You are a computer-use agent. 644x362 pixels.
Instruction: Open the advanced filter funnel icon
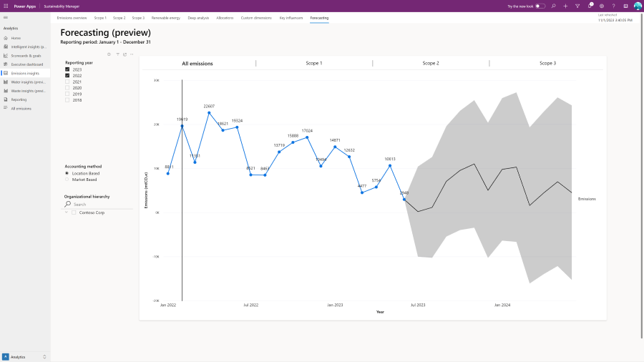pyautogui.click(x=577, y=6)
